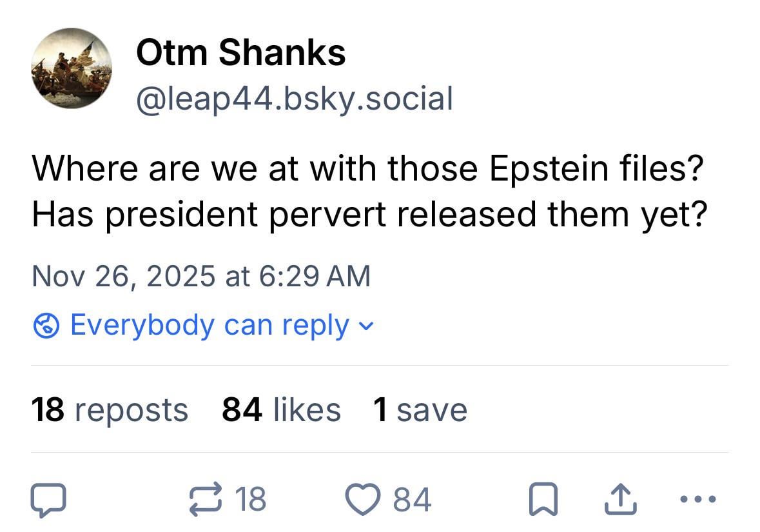Click the post text about Epstein files
This screenshot has height=532, width=760.
click(x=367, y=169)
